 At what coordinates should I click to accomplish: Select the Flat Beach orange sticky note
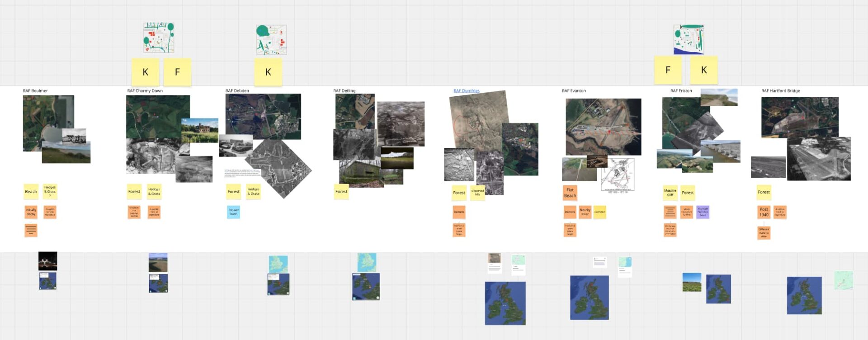tap(570, 193)
